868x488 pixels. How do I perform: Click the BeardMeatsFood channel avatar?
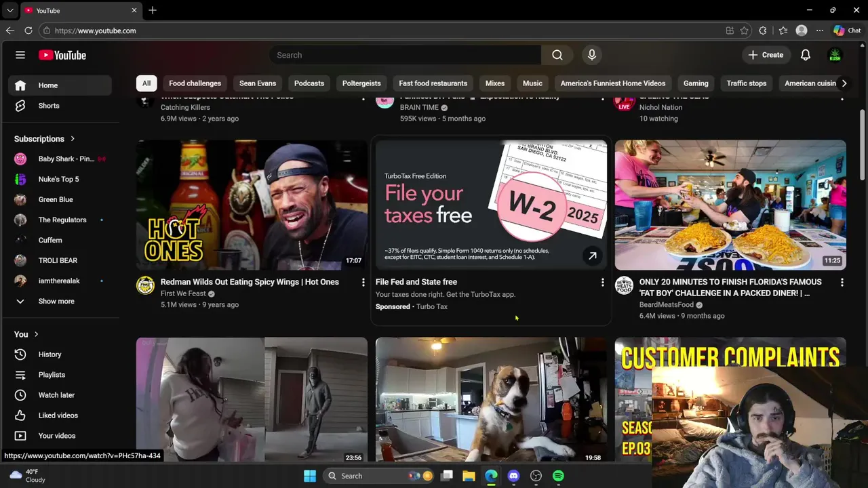click(x=624, y=285)
